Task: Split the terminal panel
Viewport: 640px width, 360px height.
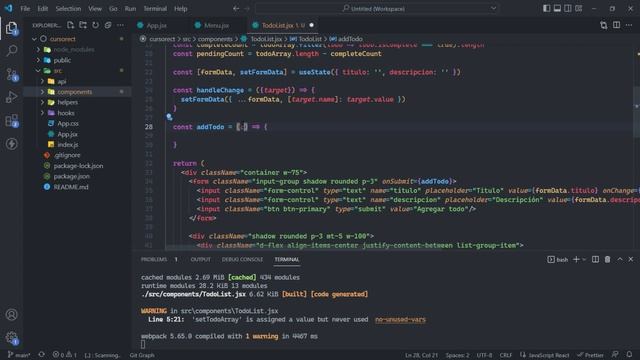Action: pyautogui.click(x=596, y=259)
